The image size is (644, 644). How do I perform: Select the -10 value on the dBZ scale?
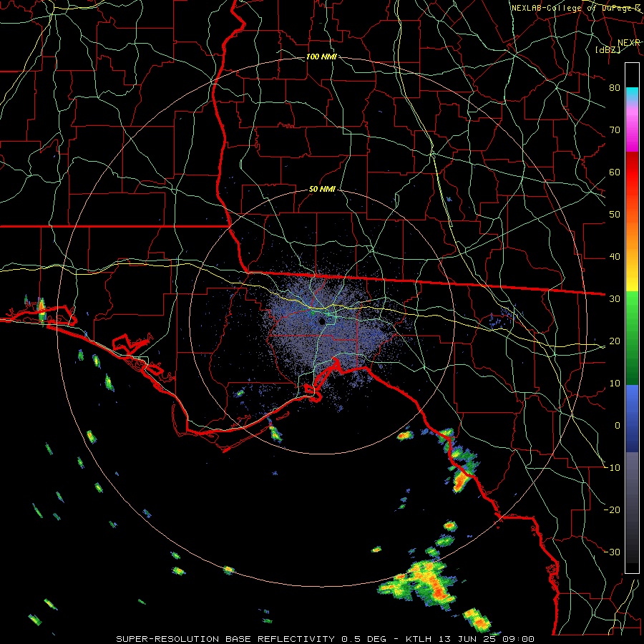coord(613,468)
